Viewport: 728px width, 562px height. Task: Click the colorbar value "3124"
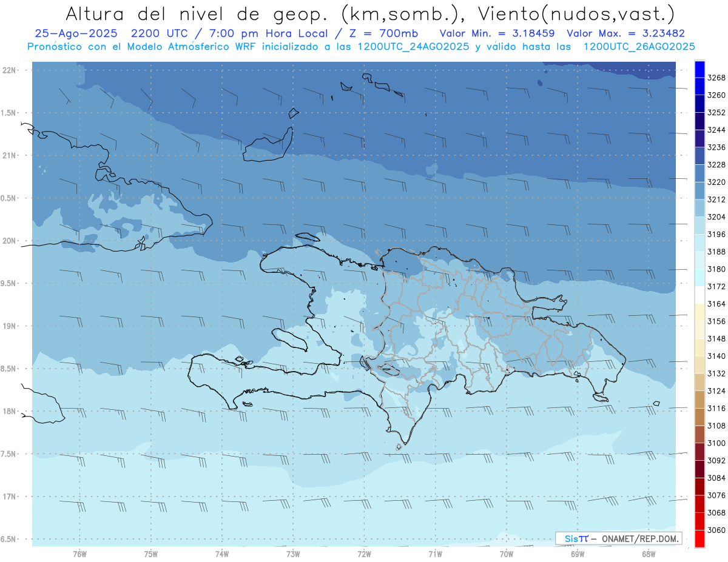pyautogui.click(x=716, y=391)
